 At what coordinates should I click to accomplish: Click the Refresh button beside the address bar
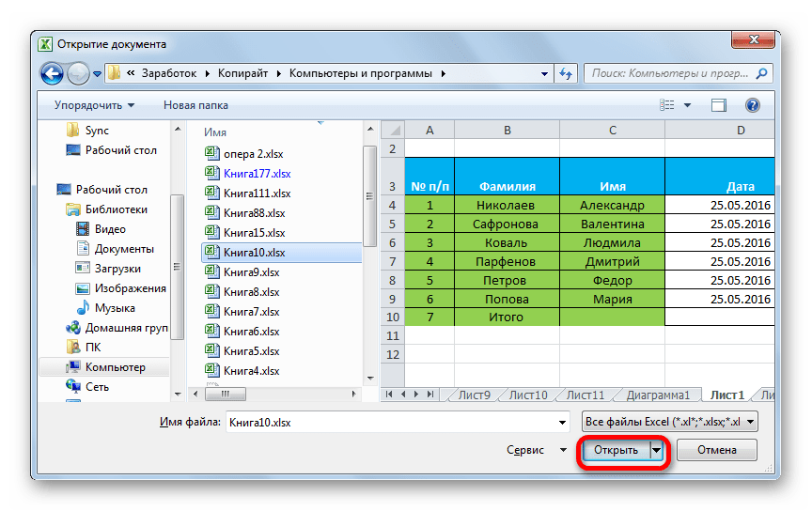pyautogui.click(x=566, y=73)
